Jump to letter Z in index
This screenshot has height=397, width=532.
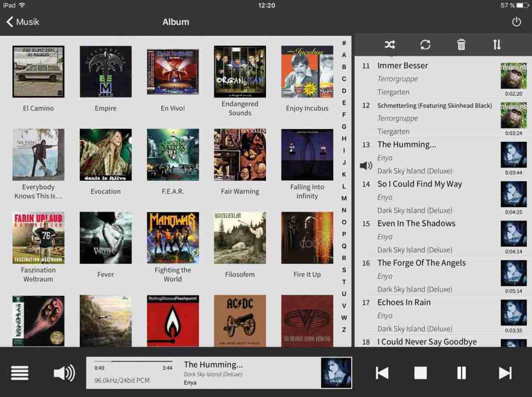tap(344, 330)
